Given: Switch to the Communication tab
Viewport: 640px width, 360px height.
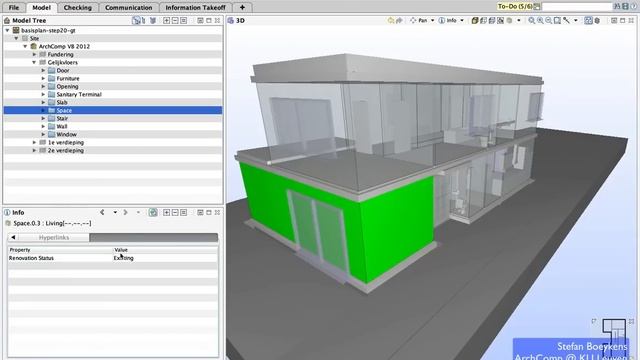Looking at the screenshot, I should coord(129,7).
